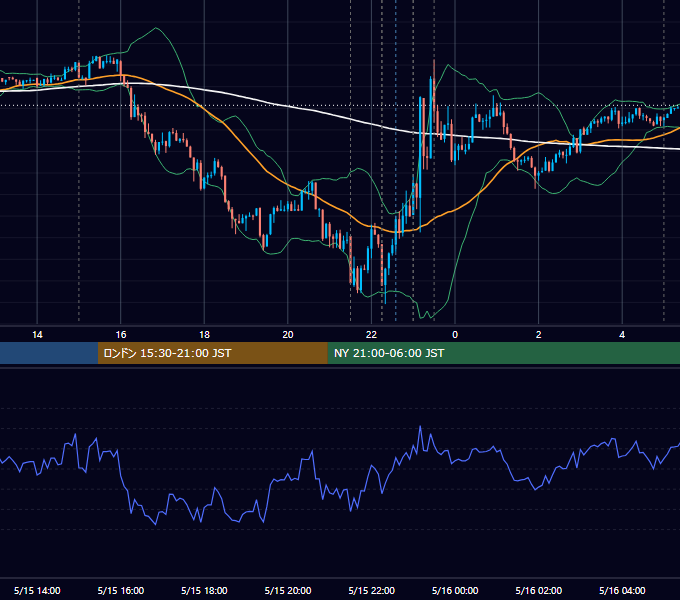
Task: Click the 4 hour axis label
Action: pos(622,335)
